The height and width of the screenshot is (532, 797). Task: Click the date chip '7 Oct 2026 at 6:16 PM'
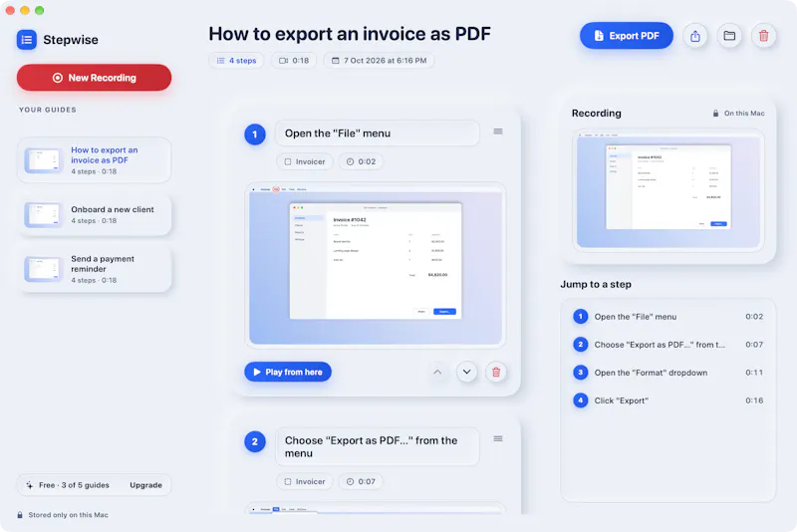(379, 61)
